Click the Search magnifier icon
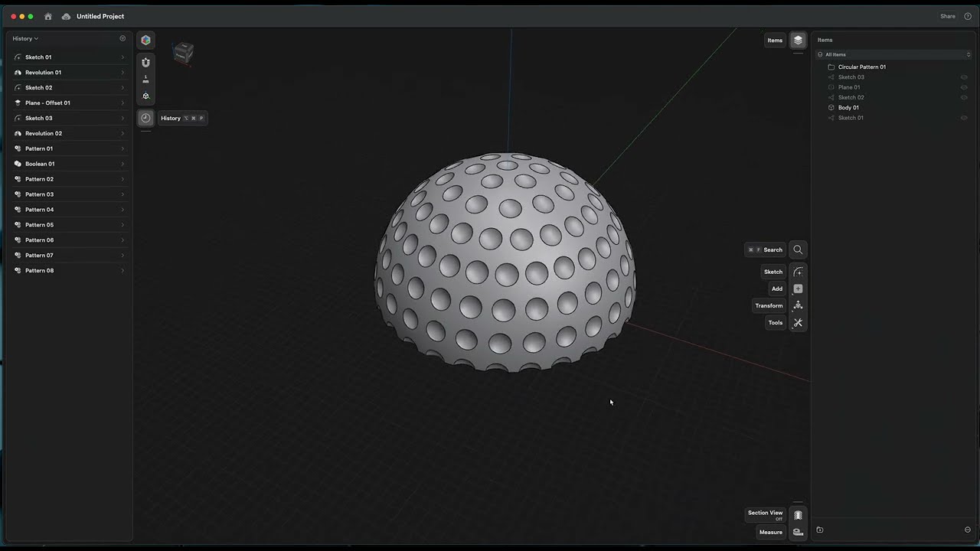The height and width of the screenshot is (551, 980). click(798, 249)
